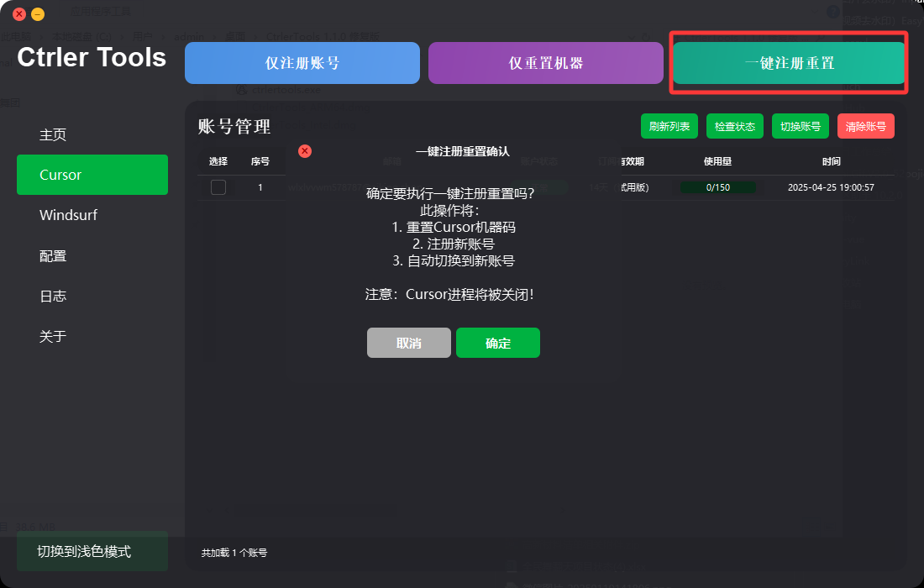Refresh the list with 刷新列表
Screen dimensions: 924x588
669,126
